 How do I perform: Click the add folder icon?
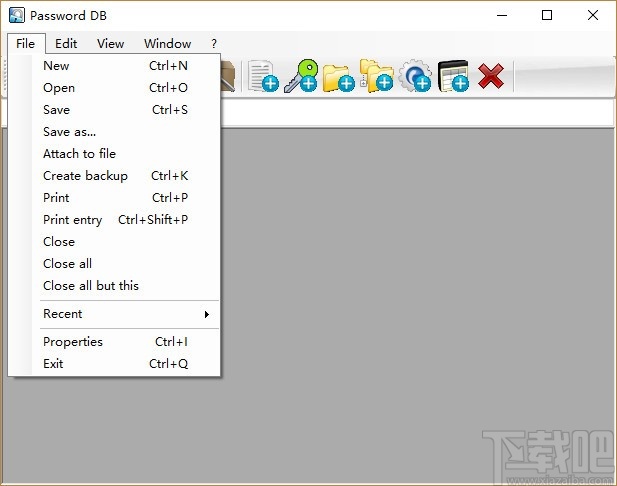point(338,77)
